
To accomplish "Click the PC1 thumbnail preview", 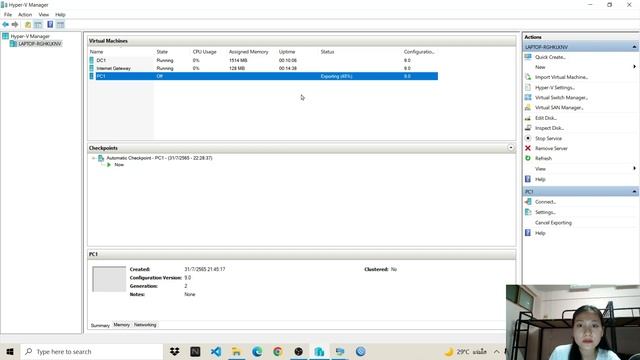I will [x=109, y=279].
